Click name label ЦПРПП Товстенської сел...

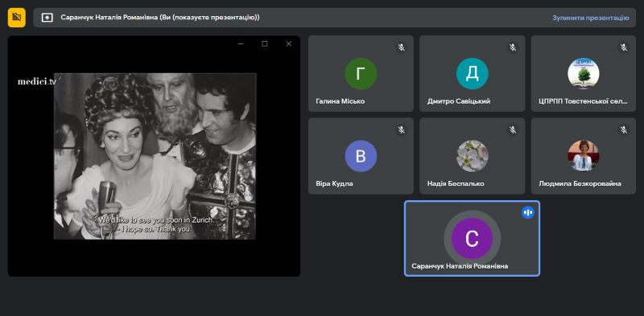(583, 101)
